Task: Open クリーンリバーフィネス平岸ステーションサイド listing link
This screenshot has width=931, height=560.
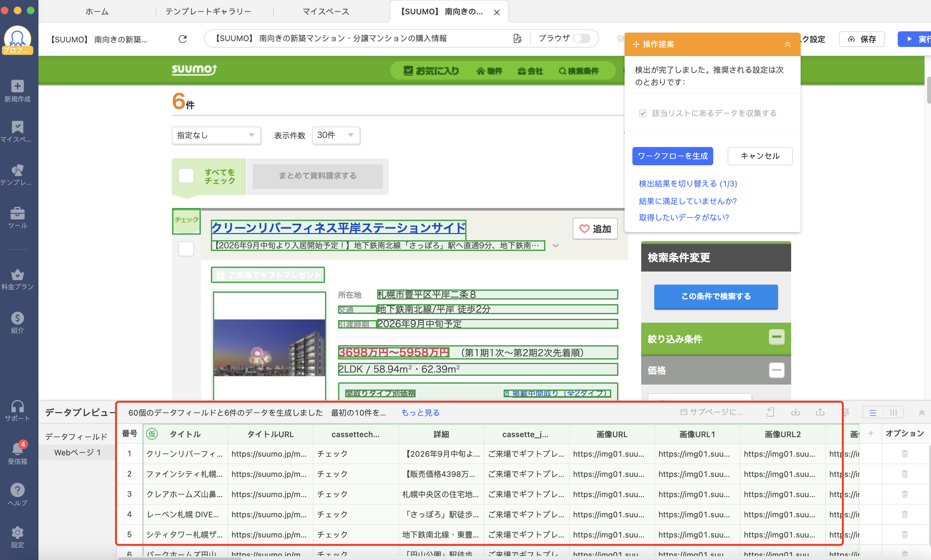Action: pyautogui.click(x=338, y=228)
